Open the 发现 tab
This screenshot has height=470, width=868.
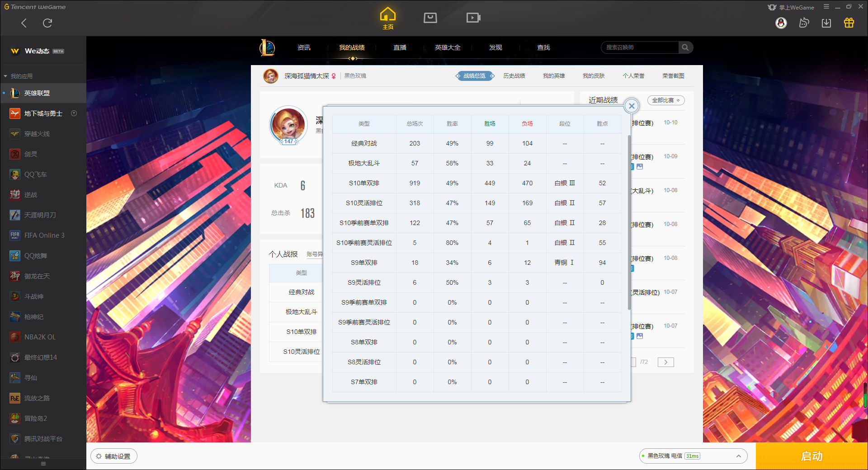pos(495,47)
